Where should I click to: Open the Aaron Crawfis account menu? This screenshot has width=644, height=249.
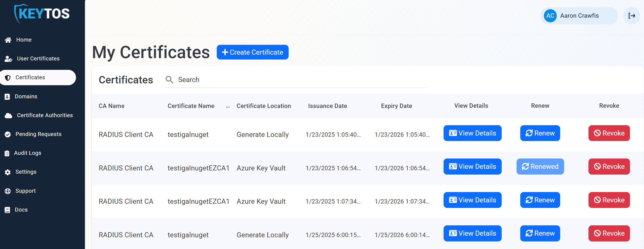[579, 15]
